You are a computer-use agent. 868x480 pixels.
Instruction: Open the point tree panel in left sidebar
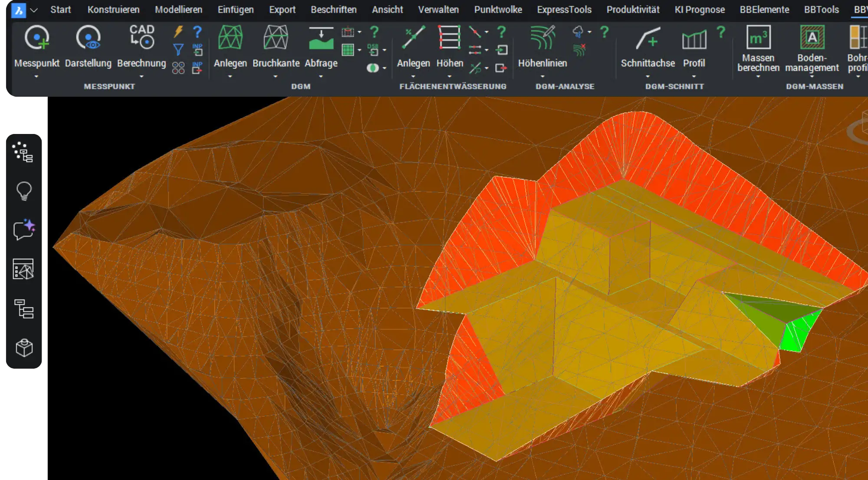pyautogui.click(x=23, y=152)
